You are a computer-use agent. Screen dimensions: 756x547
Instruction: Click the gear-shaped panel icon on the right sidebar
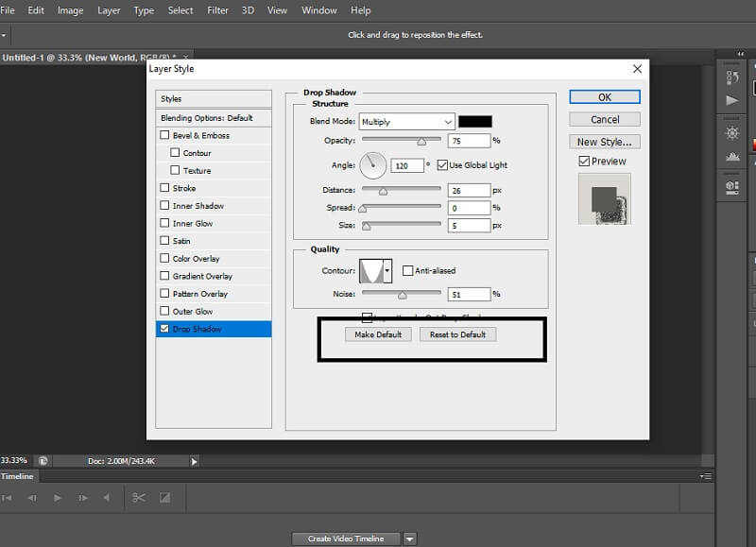732,130
